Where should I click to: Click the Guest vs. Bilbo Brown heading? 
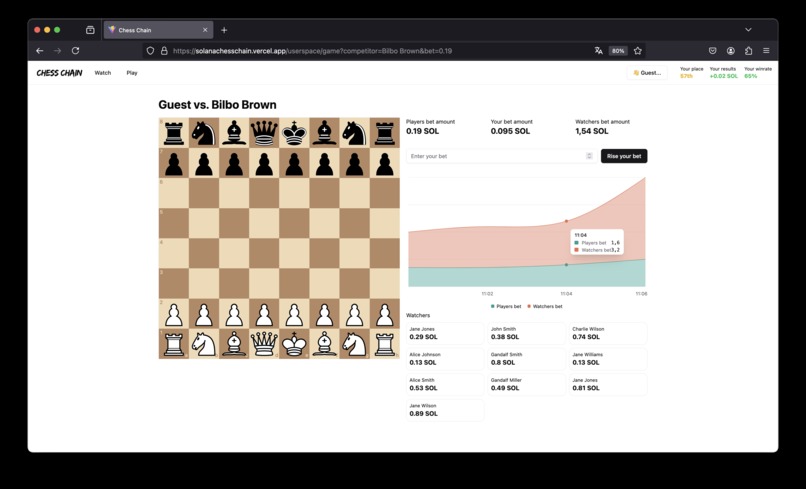[217, 105]
